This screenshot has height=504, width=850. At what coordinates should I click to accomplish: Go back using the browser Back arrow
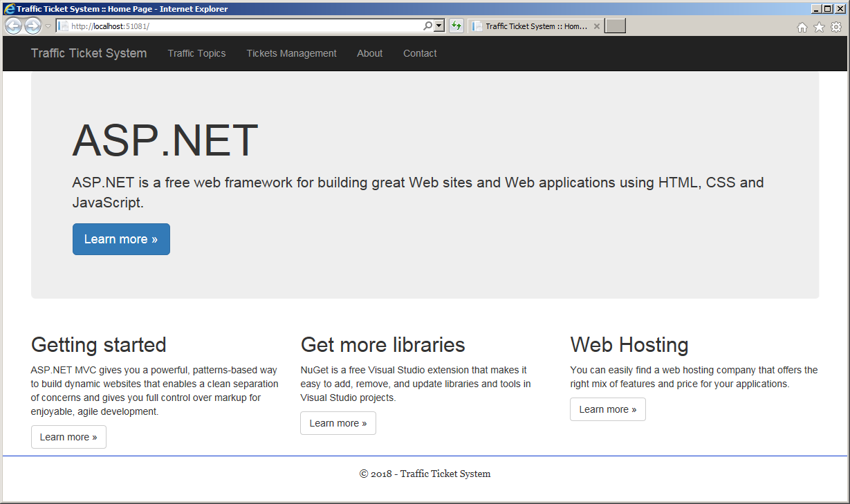point(13,26)
